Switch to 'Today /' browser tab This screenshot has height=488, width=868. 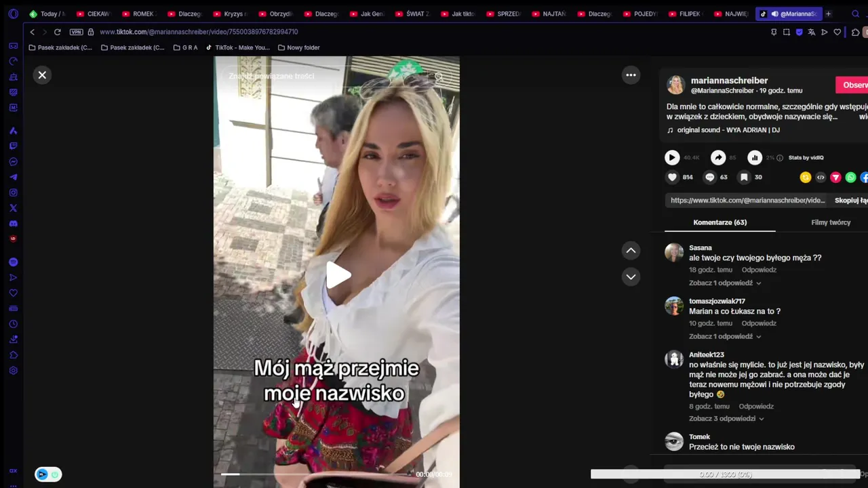click(x=47, y=14)
